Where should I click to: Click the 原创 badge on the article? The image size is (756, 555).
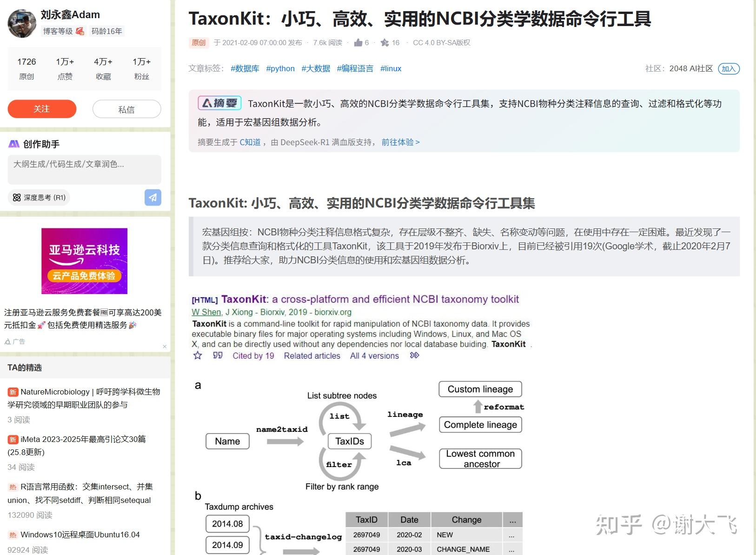[199, 42]
